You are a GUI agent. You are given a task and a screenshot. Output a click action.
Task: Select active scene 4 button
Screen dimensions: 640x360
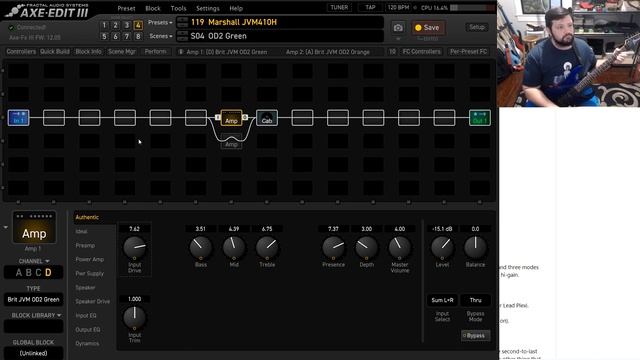(x=138, y=25)
